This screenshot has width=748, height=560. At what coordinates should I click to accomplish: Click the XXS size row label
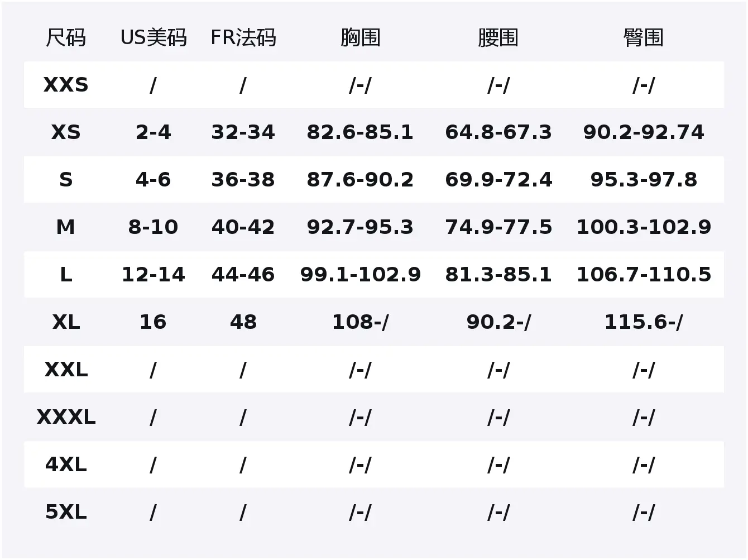(66, 85)
